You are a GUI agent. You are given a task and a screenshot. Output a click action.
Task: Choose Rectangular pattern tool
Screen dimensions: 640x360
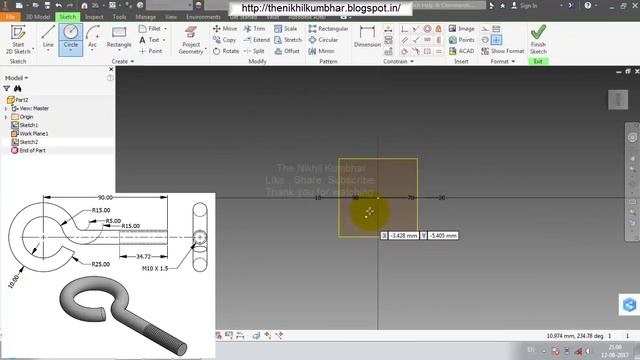329,29
